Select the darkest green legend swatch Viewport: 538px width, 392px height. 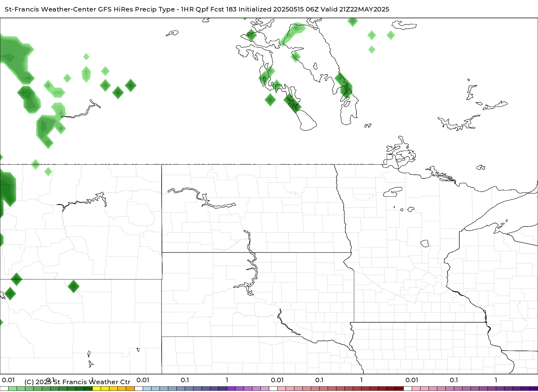[88, 389]
